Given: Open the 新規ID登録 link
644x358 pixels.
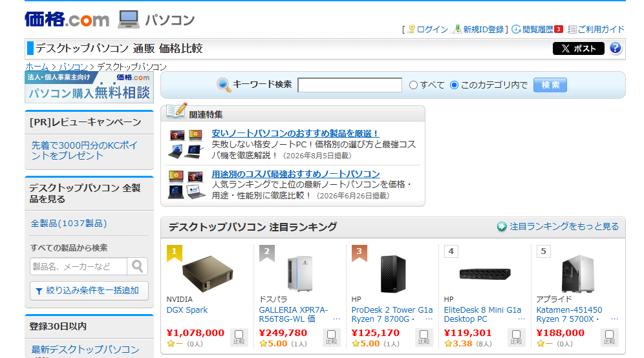Looking at the screenshot, I should [483, 29].
